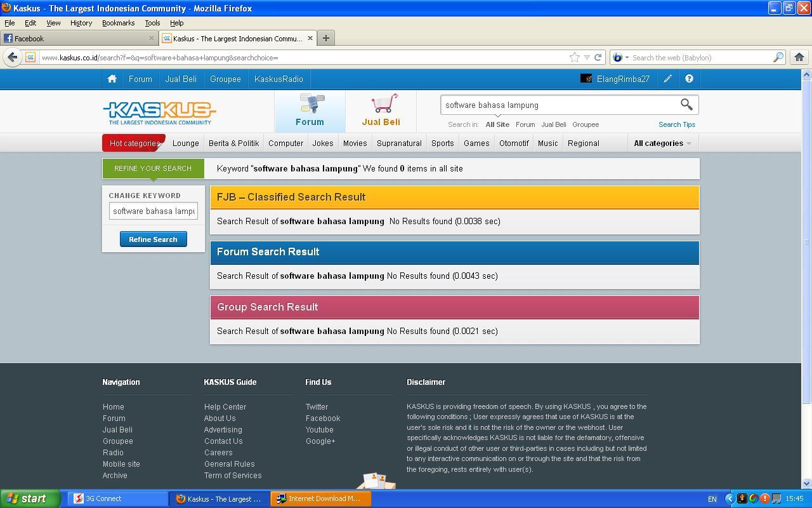Click the Firefox home button icon
Screen dimensions: 812x508
[x=799, y=57]
